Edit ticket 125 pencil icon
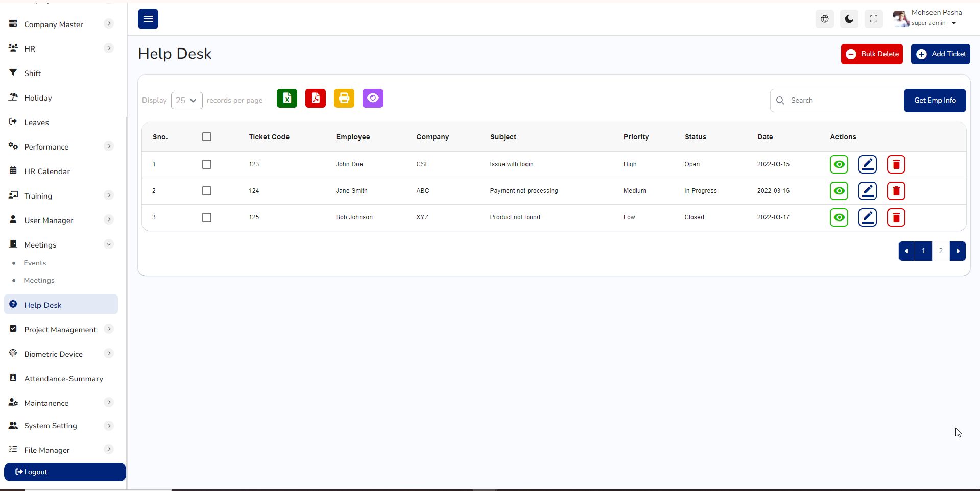 [868, 217]
